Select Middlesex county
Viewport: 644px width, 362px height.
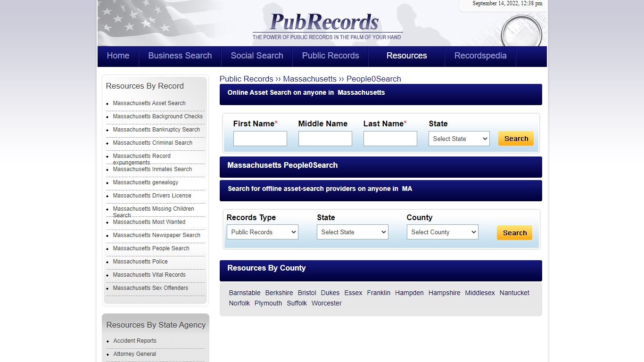(480, 293)
